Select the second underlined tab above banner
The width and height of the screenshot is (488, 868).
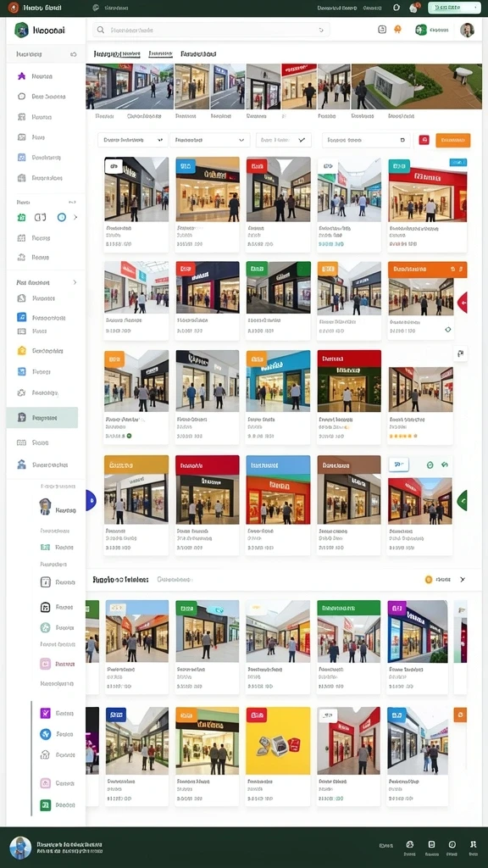[x=160, y=53]
